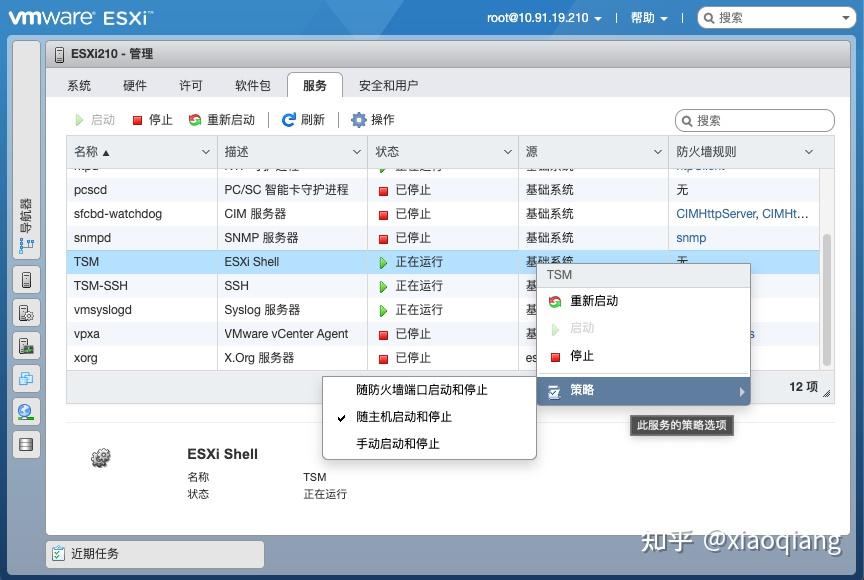Click the stop icon to stop a service
This screenshot has width=864, height=580.
click(x=139, y=119)
